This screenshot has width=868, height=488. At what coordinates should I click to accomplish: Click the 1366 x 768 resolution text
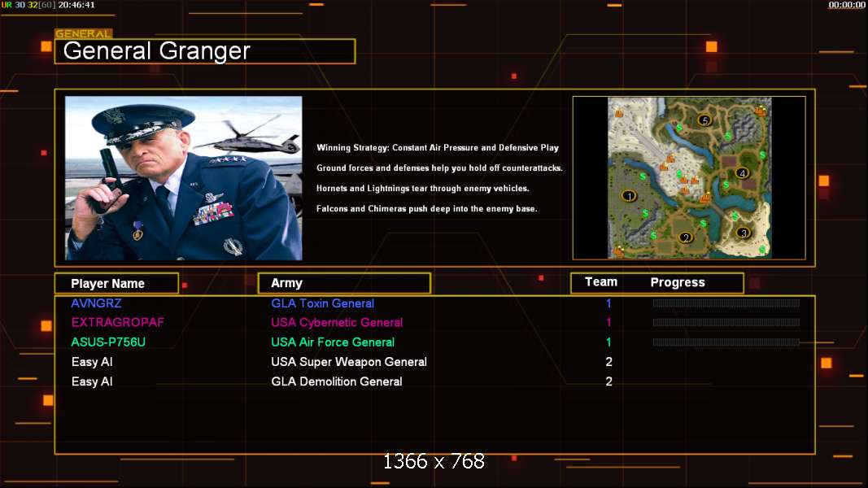[434, 461]
